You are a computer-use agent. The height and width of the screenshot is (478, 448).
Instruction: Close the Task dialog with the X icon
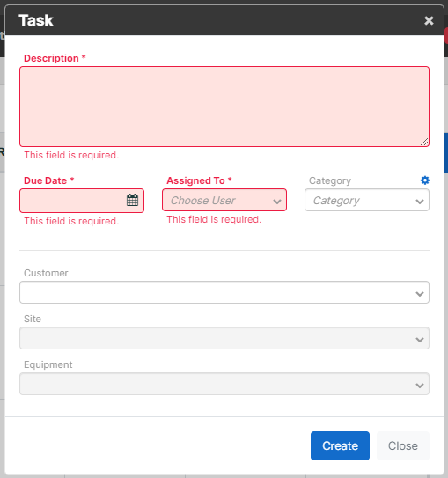[x=429, y=20]
